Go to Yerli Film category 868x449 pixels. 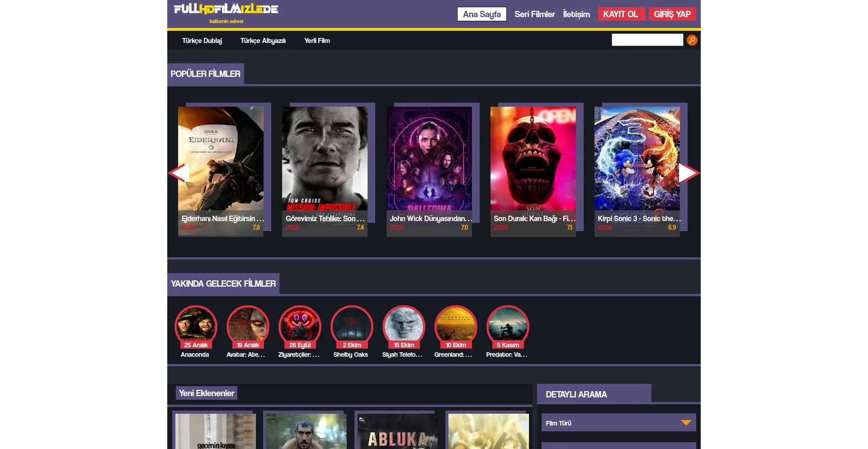(x=317, y=41)
